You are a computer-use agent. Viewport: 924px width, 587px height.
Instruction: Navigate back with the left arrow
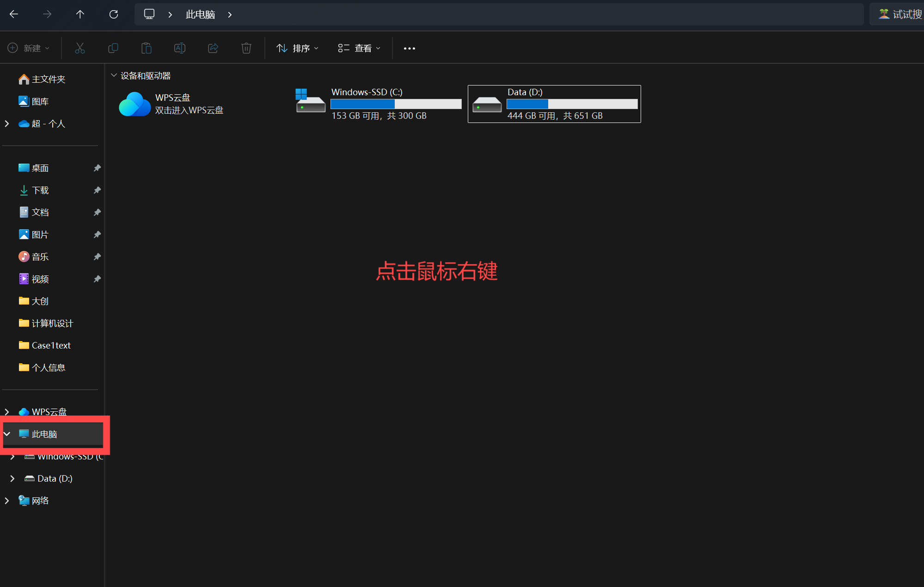pyautogui.click(x=14, y=14)
